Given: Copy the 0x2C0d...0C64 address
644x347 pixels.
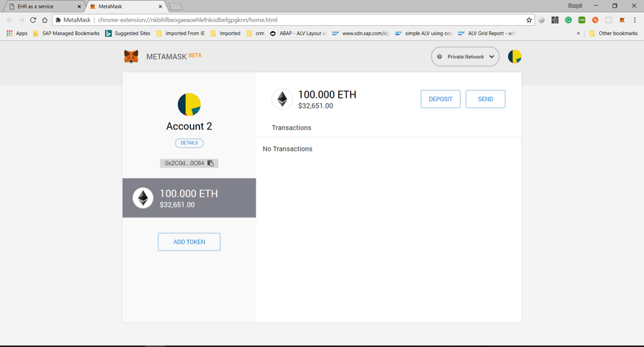Looking at the screenshot, I should (x=189, y=163).
